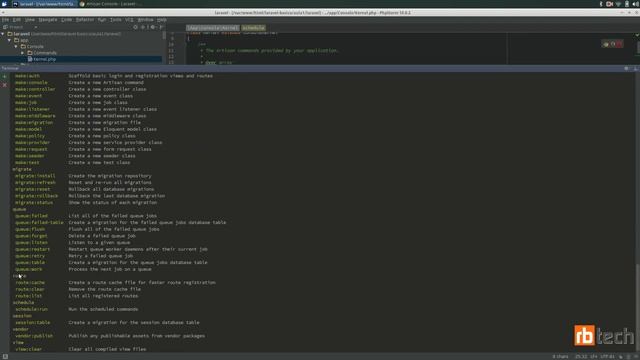This screenshot has height=360, width=640.
Task: Open Project panel settings gear
Action: tap(153, 27)
